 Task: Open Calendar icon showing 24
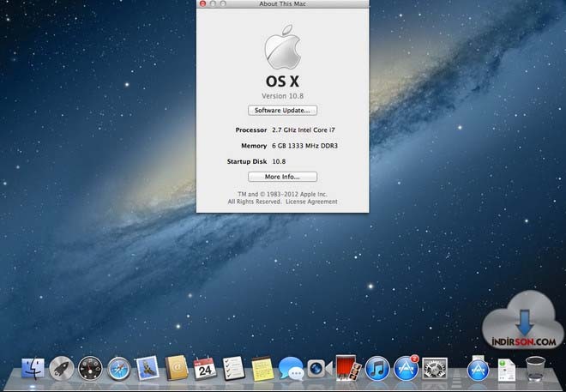pos(205,368)
